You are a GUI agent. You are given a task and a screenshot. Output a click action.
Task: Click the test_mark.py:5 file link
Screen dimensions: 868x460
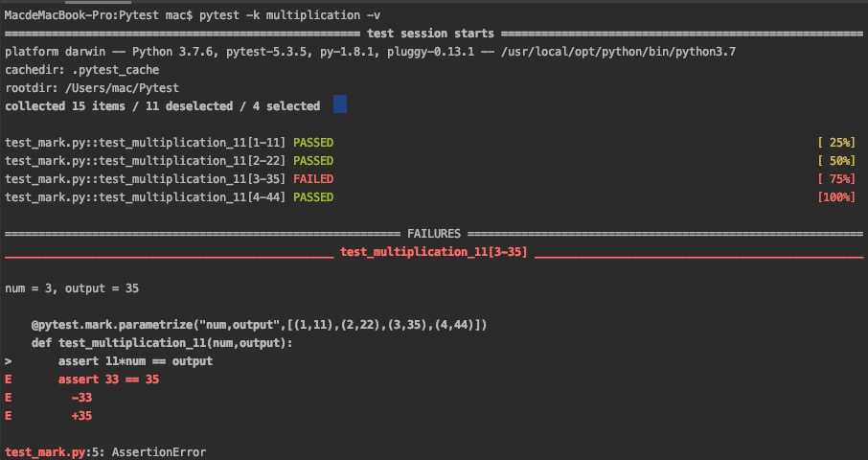click(x=47, y=452)
